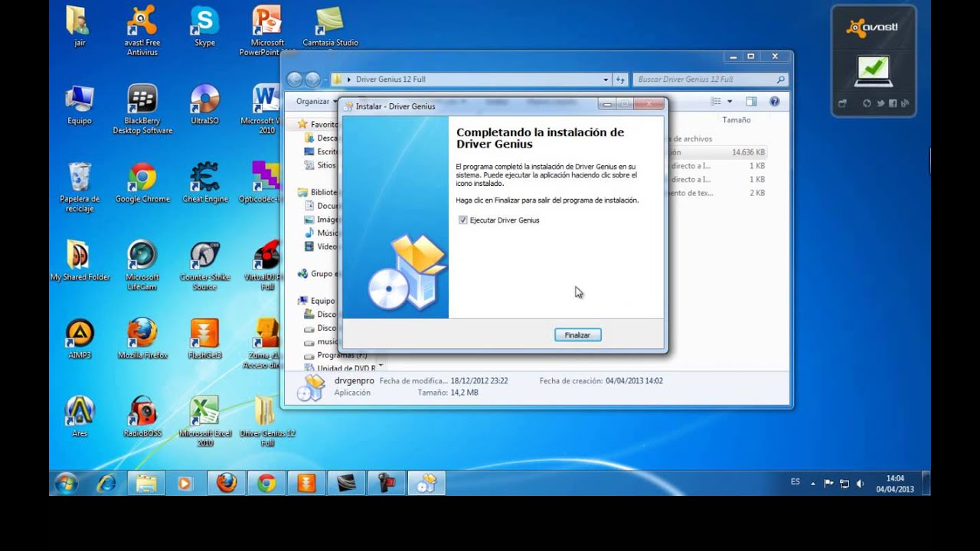The width and height of the screenshot is (980, 551).
Task: Click the Tamaño column header
Action: click(737, 120)
